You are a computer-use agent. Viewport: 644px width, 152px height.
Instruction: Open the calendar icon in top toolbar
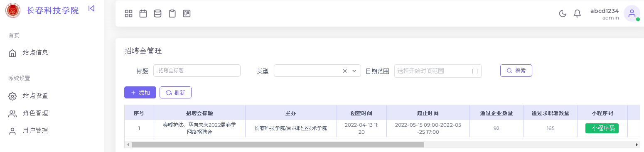pos(143,14)
